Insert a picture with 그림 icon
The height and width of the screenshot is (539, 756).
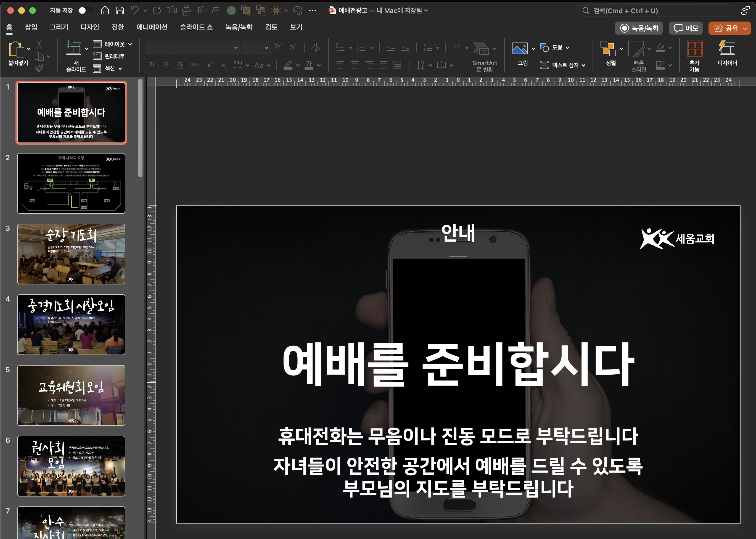(x=520, y=49)
